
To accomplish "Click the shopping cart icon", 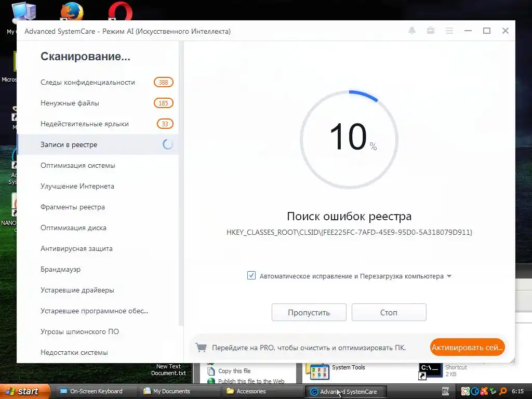I will click(x=201, y=348).
